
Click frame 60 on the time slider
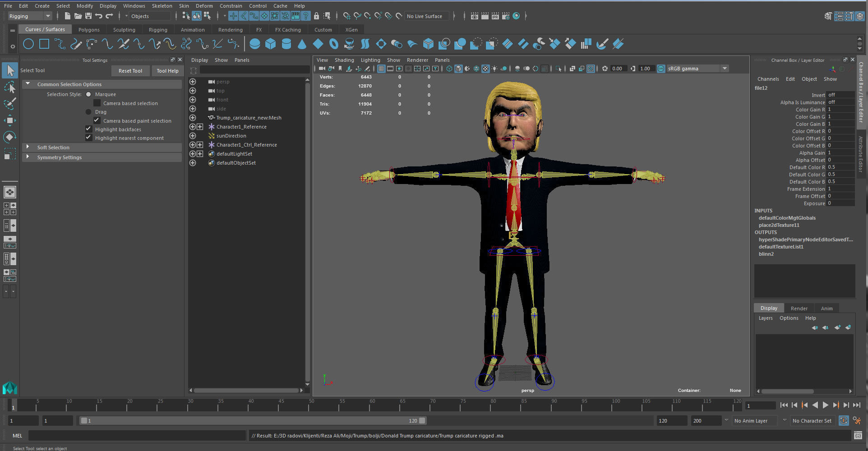(372, 404)
